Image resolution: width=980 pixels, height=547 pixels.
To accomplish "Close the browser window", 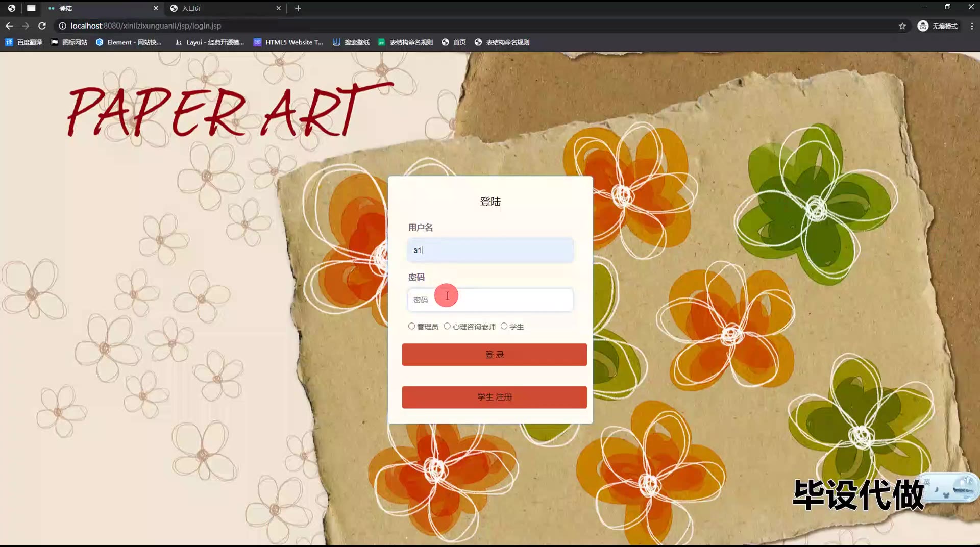I will (x=971, y=7).
